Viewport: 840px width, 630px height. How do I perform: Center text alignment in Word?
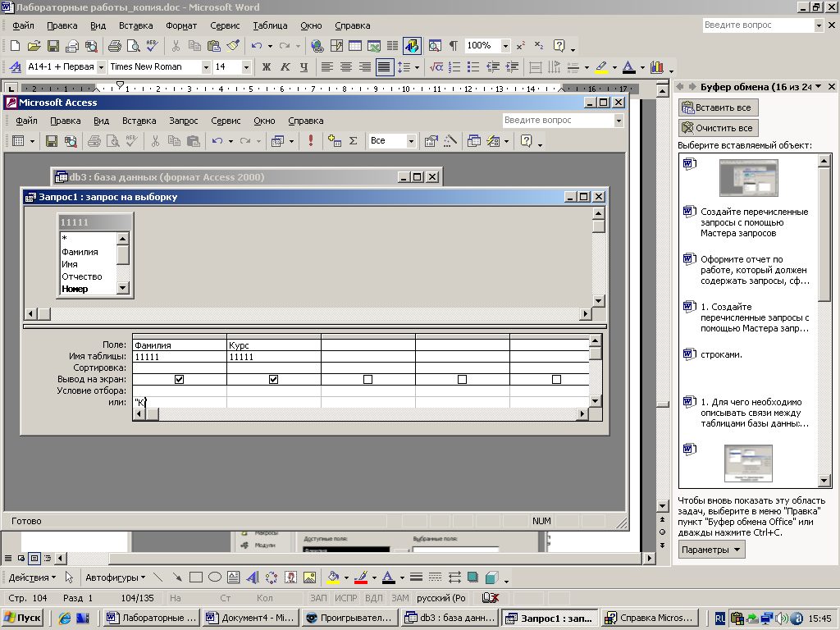(346, 67)
